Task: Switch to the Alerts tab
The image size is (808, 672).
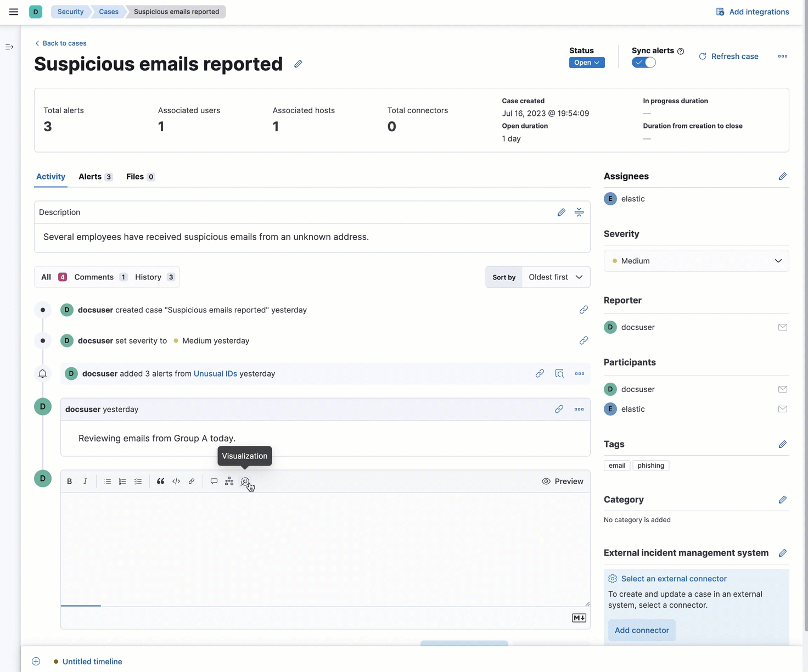Action: coord(89,176)
